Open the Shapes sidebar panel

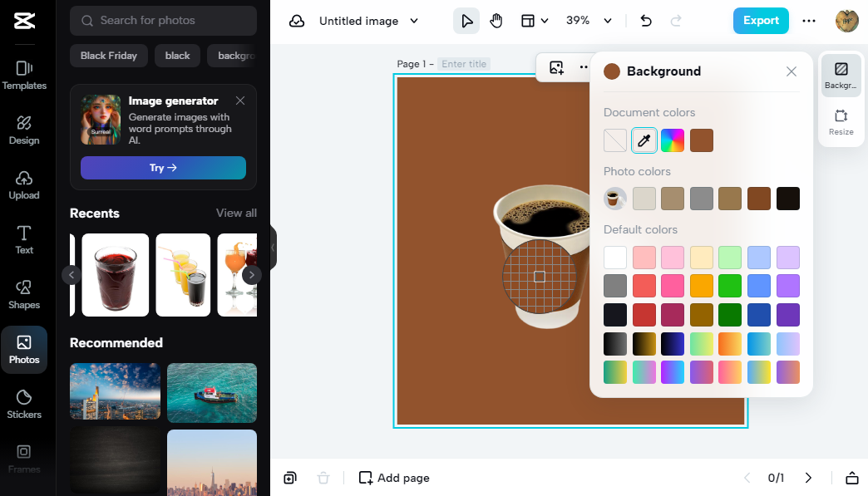[x=24, y=294]
